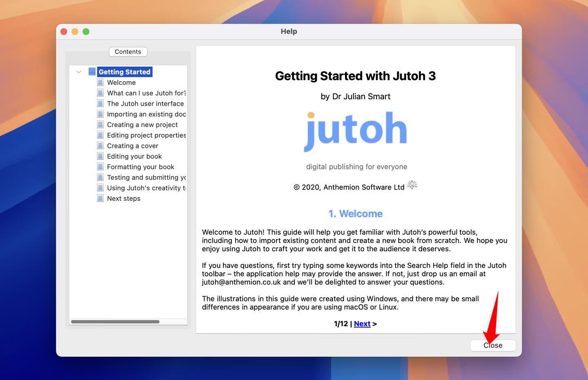Click page icon beside Creating a new project
Viewport: 588px width, 380px height.
click(100, 125)
